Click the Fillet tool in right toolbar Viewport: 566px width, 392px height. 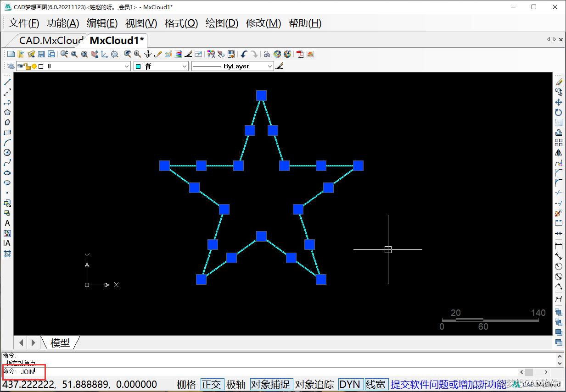559,183
